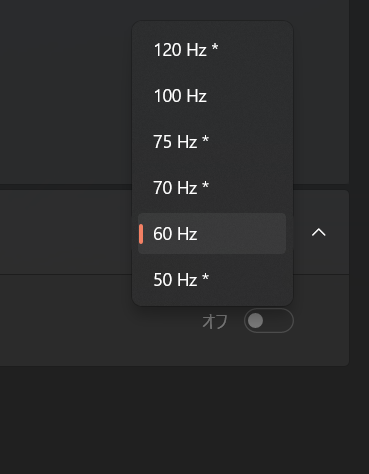Click the asterisk next to 75 Hz
Viewport: 369px width, 474px height.
tap(206, 140)
